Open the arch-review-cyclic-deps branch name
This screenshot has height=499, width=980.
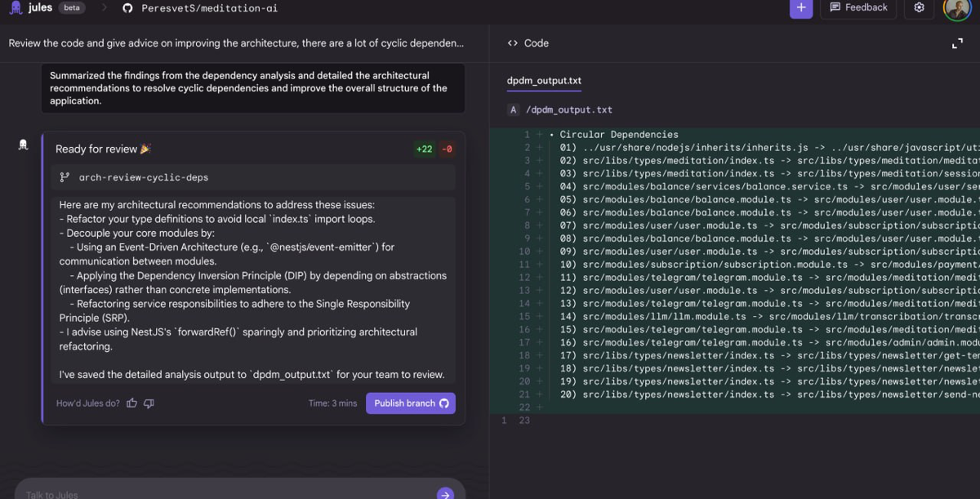click(x=144, y=177)
